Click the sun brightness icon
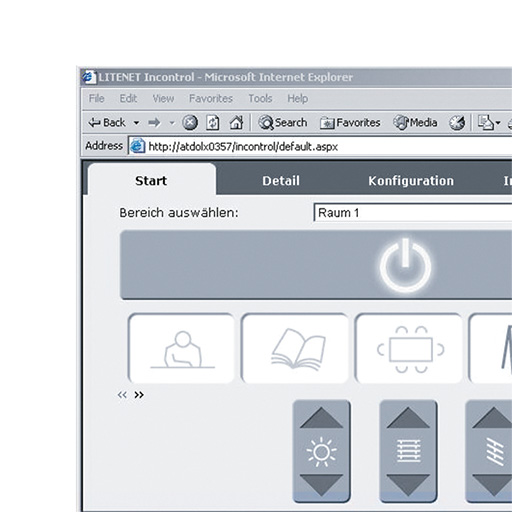Image resolution: width=512 pixels, height=512 pixels. click(x=321, y=452)
